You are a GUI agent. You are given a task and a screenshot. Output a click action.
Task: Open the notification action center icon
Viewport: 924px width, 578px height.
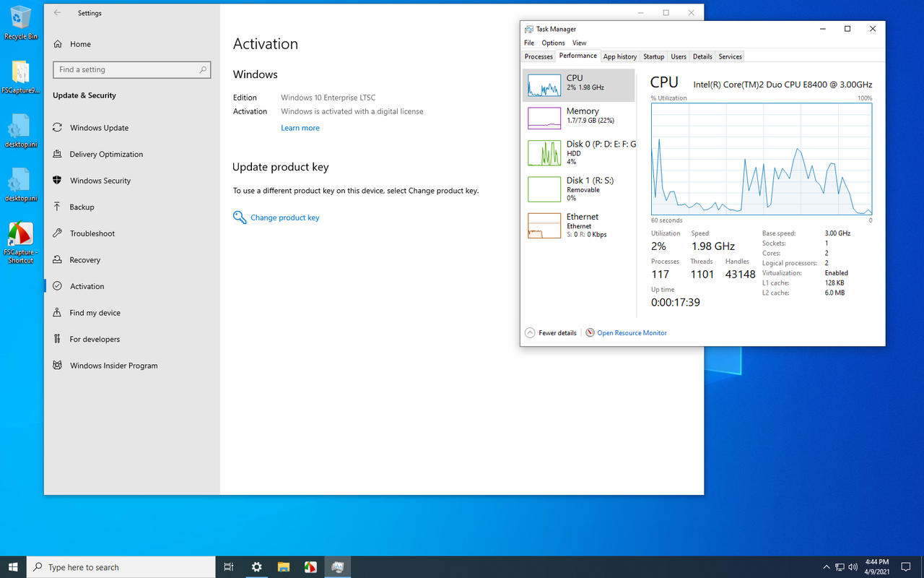[x=906, y=567]
